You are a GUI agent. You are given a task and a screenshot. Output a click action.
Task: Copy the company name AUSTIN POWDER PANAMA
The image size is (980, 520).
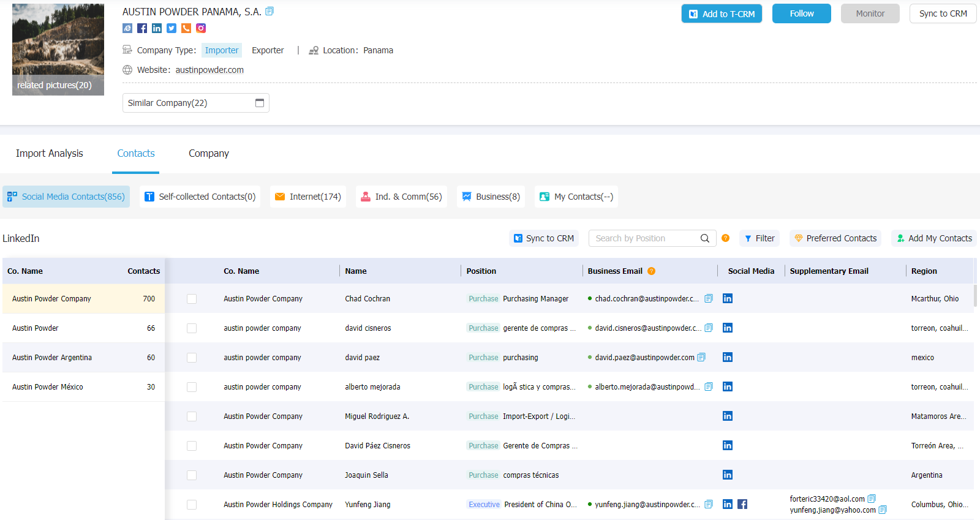coord(269,11)
